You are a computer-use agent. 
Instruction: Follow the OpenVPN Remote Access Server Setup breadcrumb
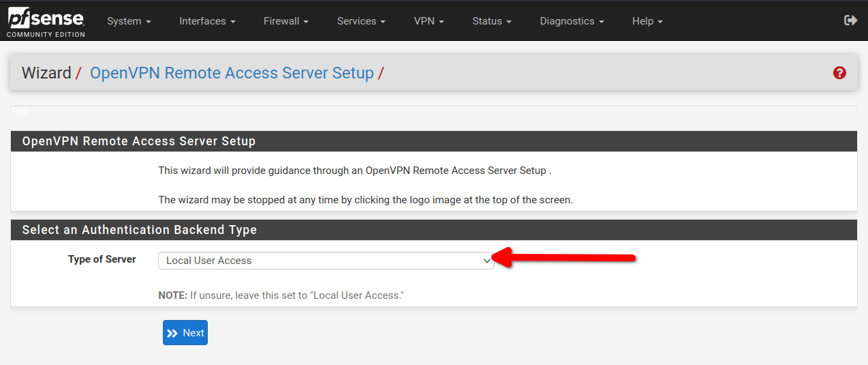pyautogui.click(x=232, y=73)
